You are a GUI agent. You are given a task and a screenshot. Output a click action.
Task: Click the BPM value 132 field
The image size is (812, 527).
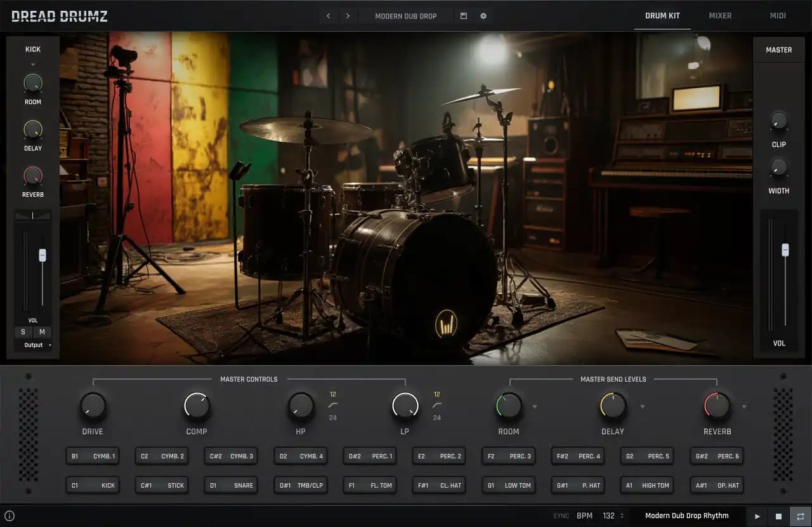pos(609,516)
